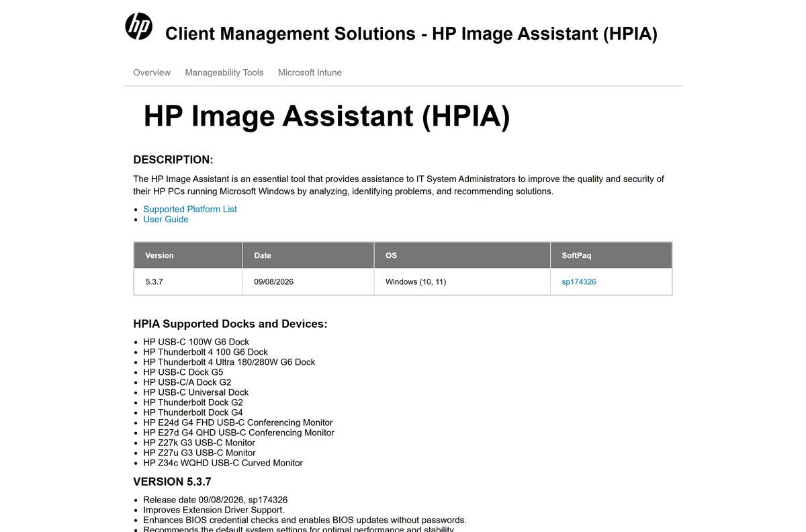Screen dimensions: 806x532
Task: Select HP Z27u G3 USB-C Monitor item
Action: (199, 453)
